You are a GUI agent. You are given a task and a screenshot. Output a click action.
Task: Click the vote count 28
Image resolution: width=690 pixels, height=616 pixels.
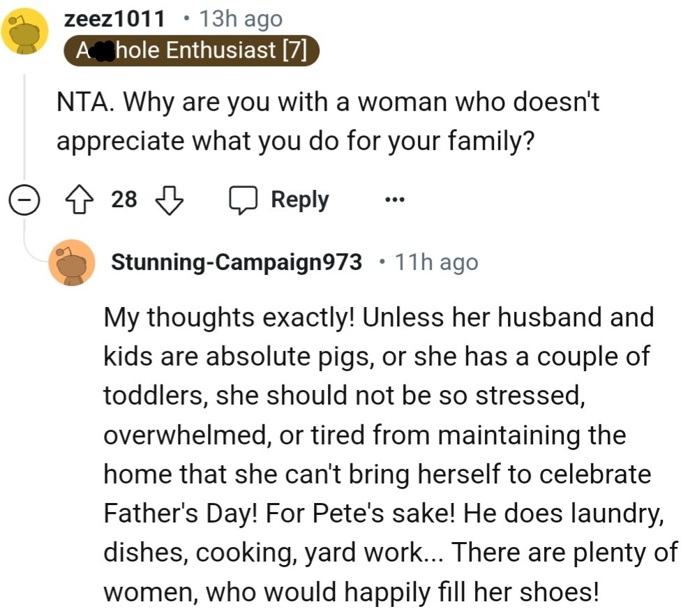(x=125, y=201)
